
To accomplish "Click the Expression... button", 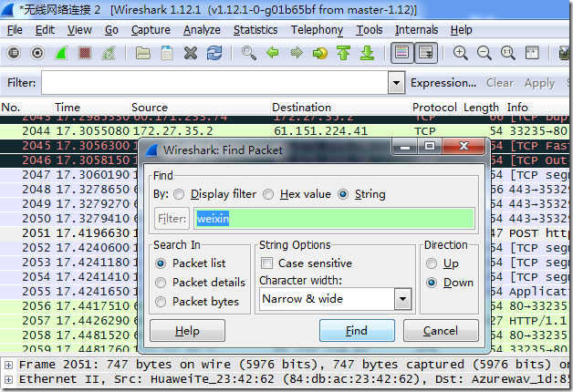I will coord(443,83).
